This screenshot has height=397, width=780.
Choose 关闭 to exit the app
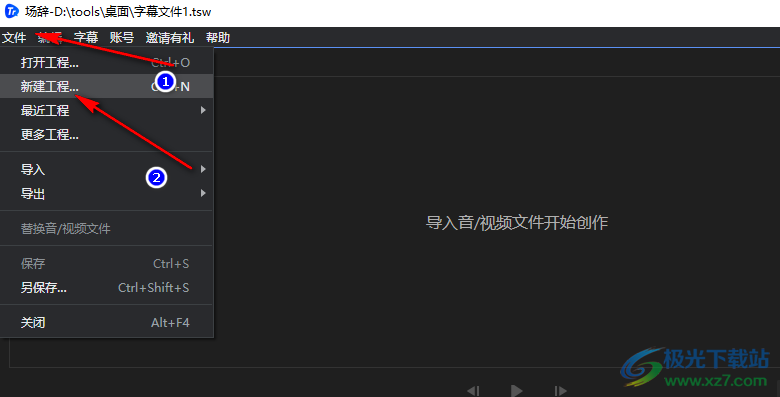click(x=106, y=322)
